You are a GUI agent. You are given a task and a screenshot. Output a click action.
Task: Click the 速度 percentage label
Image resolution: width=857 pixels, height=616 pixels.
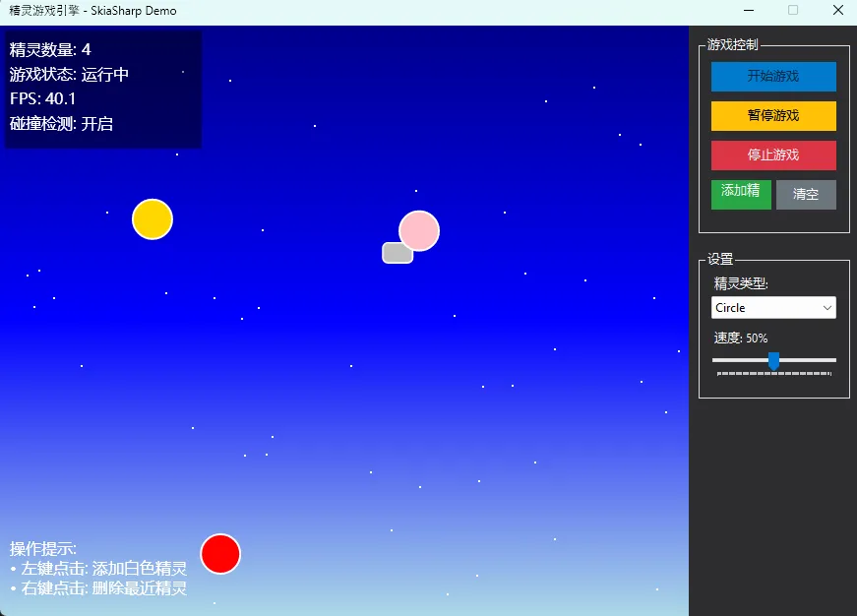click(741, 338)
